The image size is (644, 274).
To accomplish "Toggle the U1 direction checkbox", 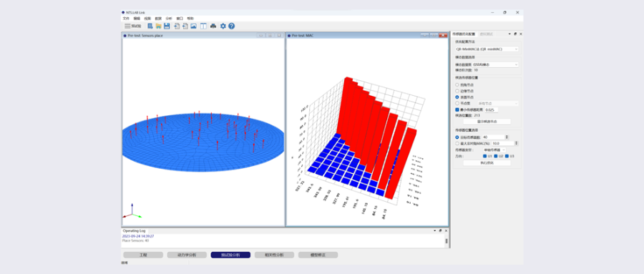I will click(485, 156).
